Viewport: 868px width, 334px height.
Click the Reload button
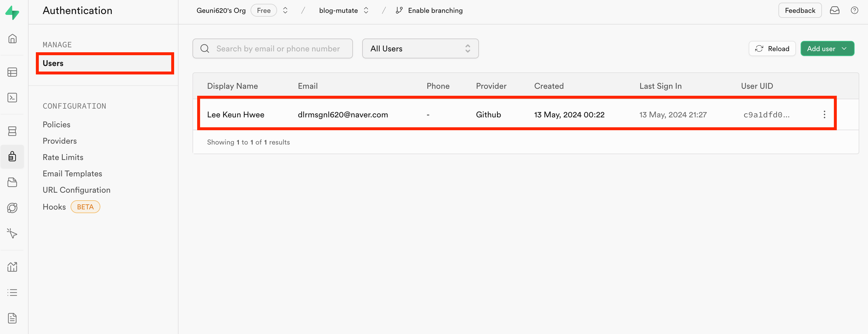(772, 48)
